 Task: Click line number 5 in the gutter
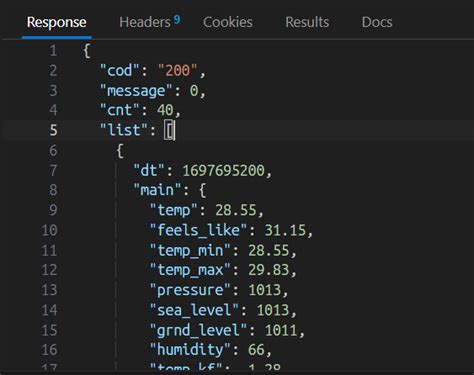tap(53, 130)
